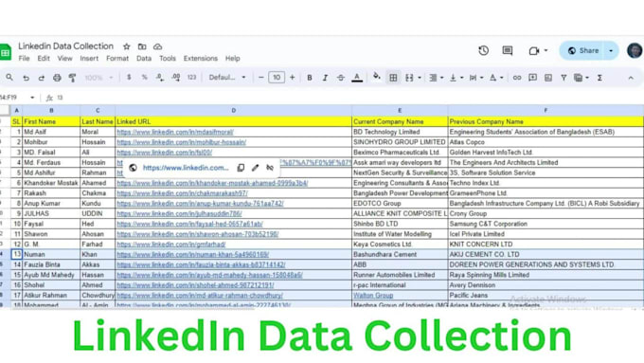The image size is (644, 363).
Task: Increase font size with plus
Action: coord(292,78)
